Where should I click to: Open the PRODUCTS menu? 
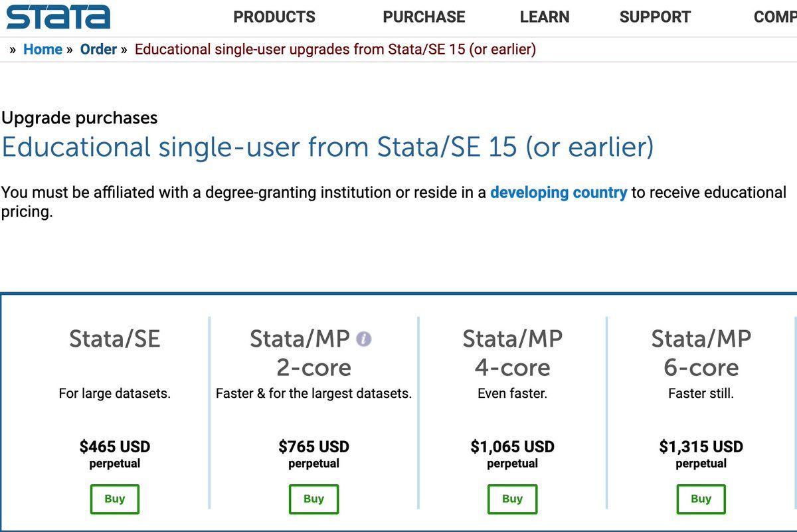pyautogui.click(x=274, y=17)
